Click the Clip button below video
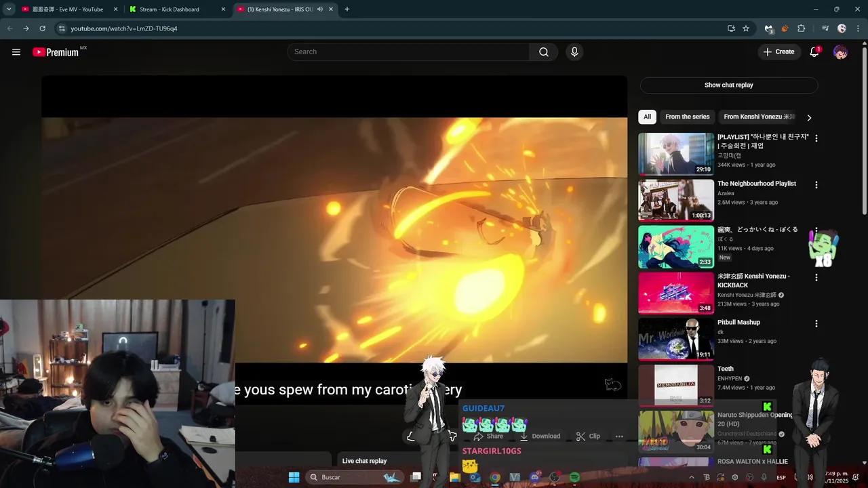The width and height of the screenshot is (868, 488). 588,436
